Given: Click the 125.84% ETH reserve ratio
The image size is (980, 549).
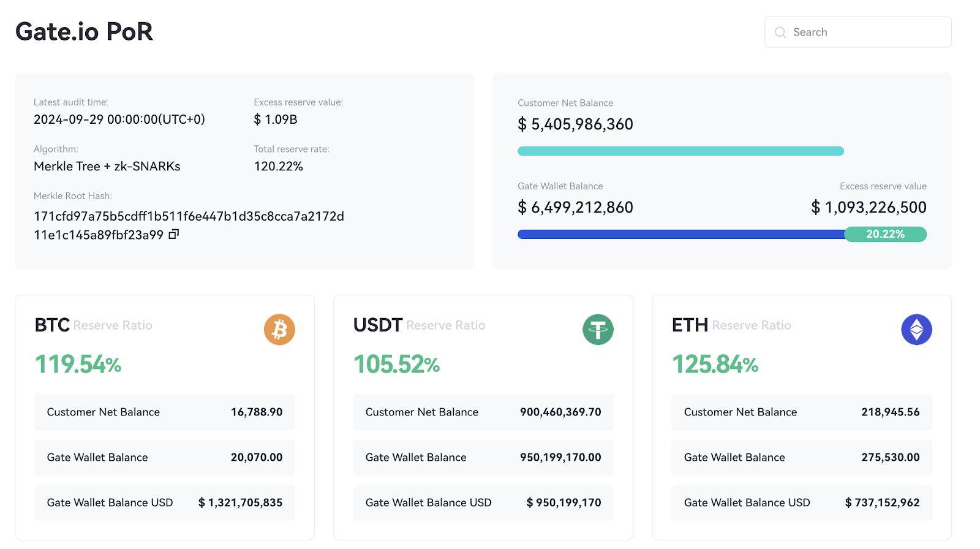Looking at the screenshot, I should point(715,365).
